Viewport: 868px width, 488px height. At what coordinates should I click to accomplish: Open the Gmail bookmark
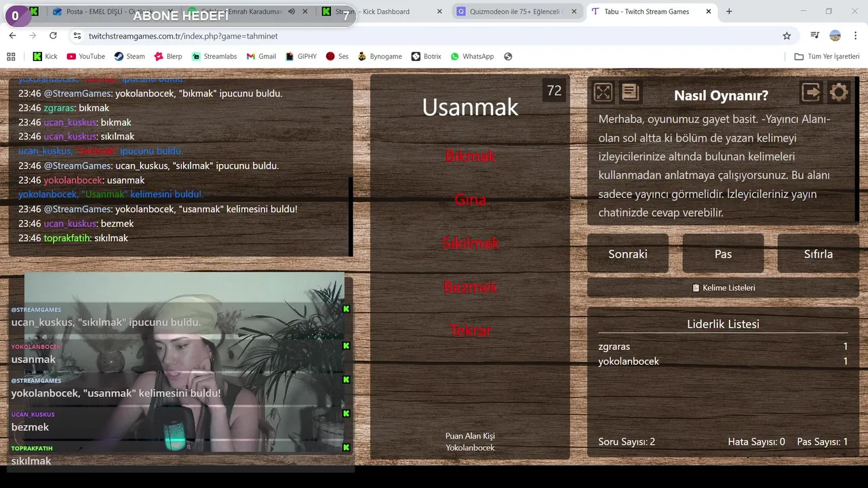tap(261, 56)
